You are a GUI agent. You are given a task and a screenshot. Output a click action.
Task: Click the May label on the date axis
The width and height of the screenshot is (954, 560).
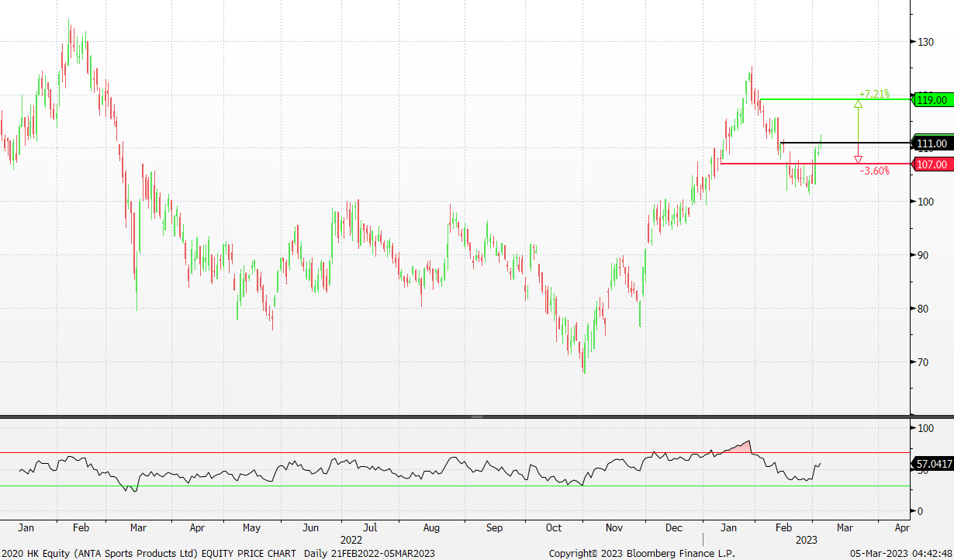point(251,527)
